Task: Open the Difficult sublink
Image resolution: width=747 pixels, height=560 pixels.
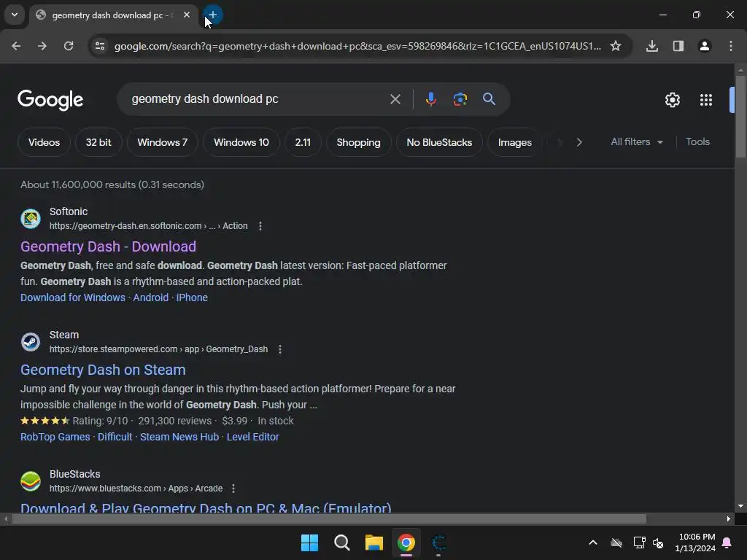Action: pos(115,437)
